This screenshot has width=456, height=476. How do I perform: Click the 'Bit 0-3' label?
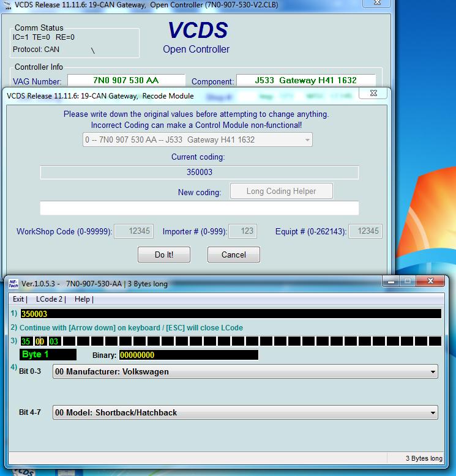click(30, 371)
